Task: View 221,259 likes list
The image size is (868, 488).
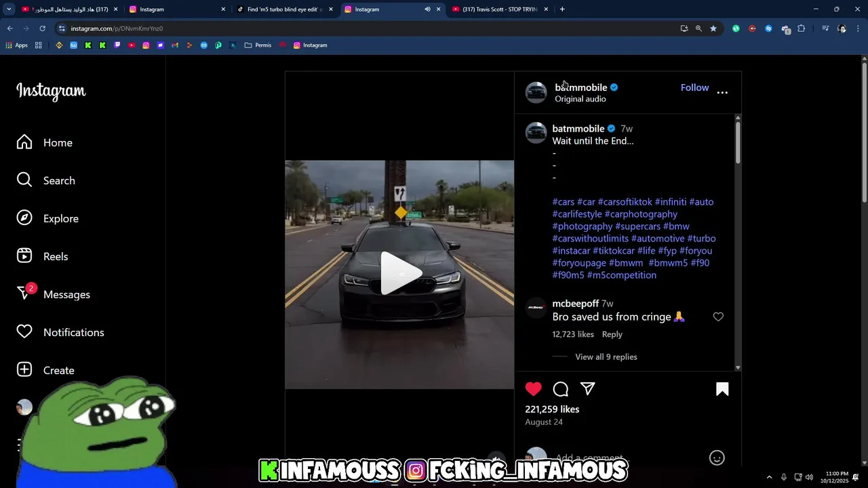Action: pyautogui.click(x=552, y=409)
